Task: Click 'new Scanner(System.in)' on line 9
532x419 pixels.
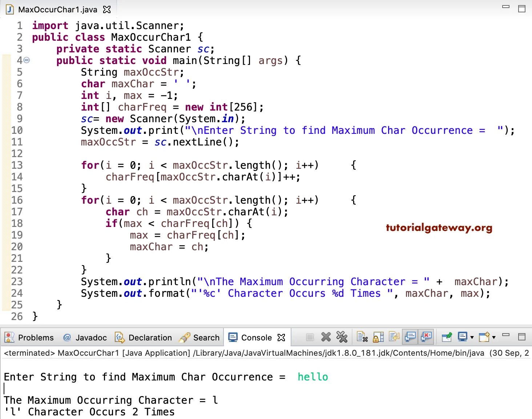Action: pos(172,119)
